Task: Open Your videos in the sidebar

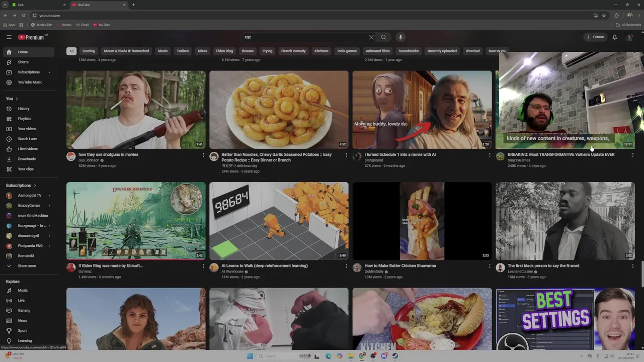Action: coord(28,129)
